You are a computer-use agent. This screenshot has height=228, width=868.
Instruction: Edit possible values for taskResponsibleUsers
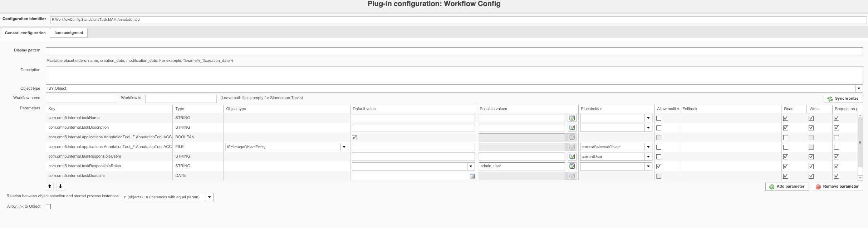[572, 157]
